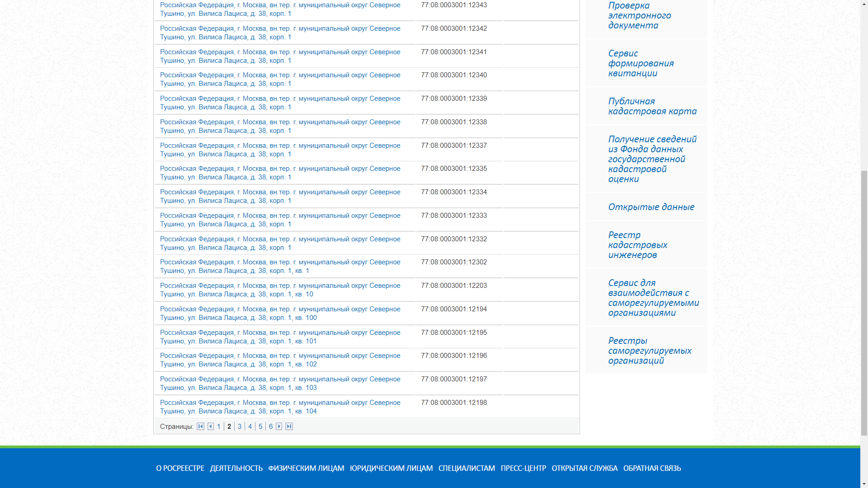Select ОБРАТНАЯ СВЯЗЬ footer menu item
Viewport: 868px width, 488px height.
click(x=652, y=469)
